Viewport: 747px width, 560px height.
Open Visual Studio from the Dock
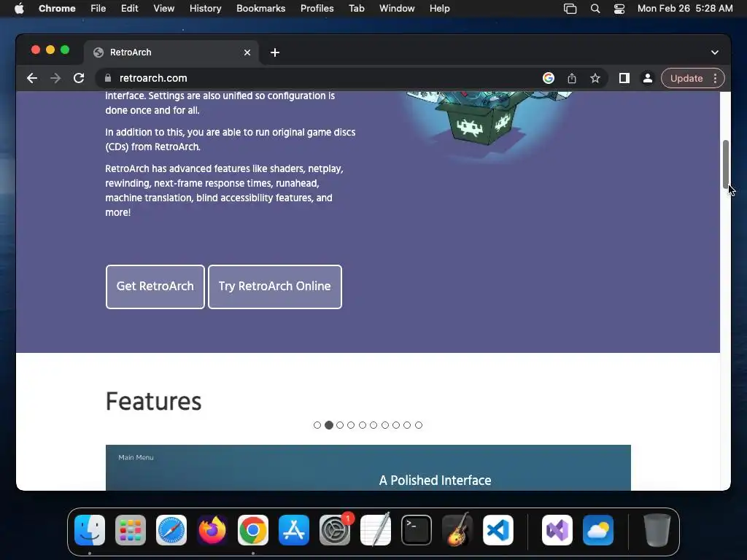(557, 530)
